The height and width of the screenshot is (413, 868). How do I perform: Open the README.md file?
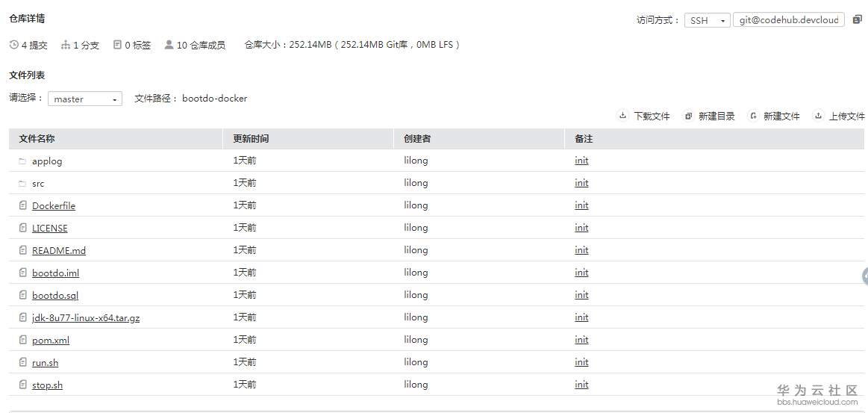[x=59, y=250]
